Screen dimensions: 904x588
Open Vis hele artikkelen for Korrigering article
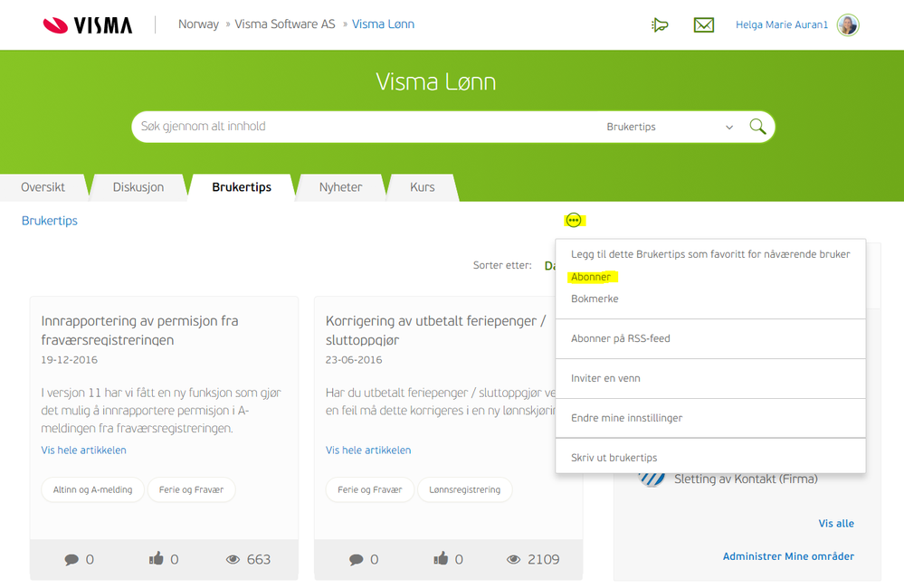click(x=368, y=450)
